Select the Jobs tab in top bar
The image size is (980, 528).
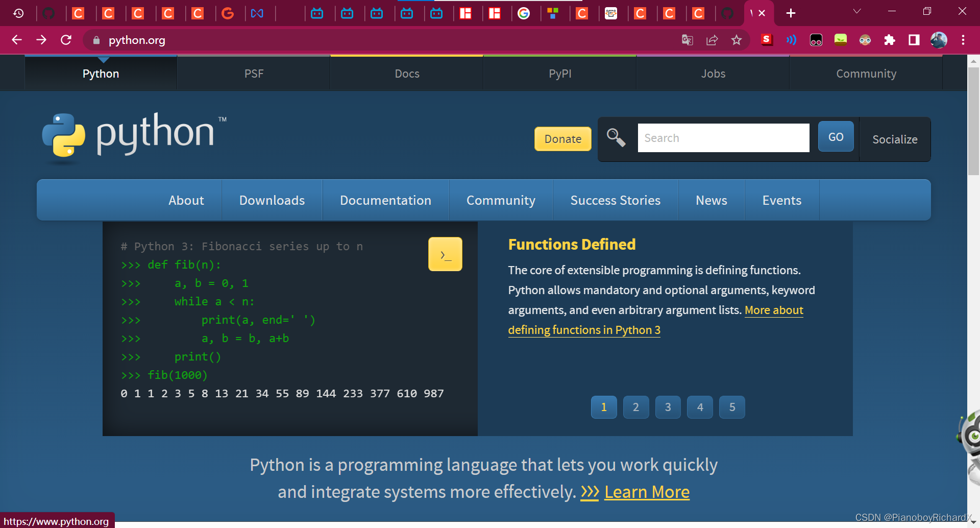pos(713,74)
